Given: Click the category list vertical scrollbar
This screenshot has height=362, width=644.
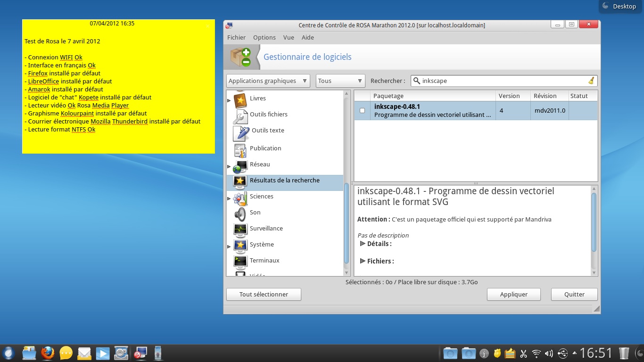Looking at the screenshot, I should click(347, 223).
